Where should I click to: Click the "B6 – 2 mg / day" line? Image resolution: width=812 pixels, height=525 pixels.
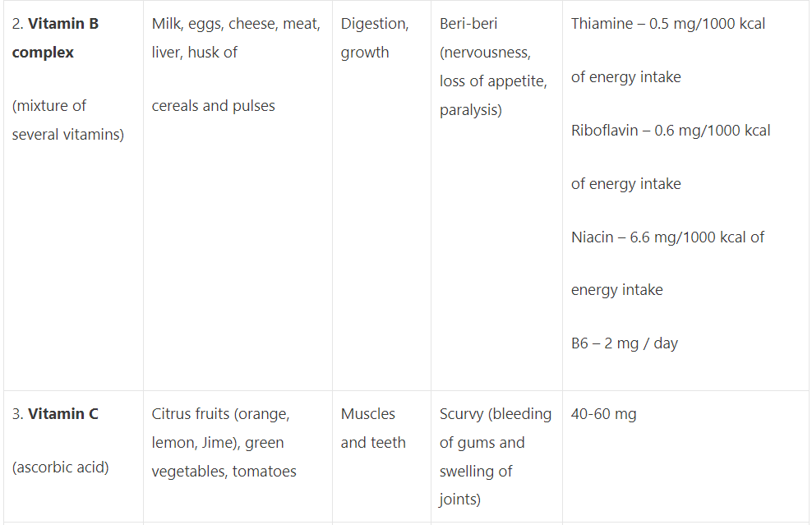[x=624, y=343]
